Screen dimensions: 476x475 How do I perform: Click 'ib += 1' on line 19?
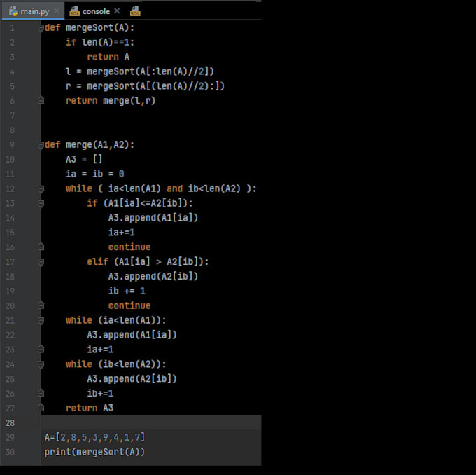[x=127, y=291]
